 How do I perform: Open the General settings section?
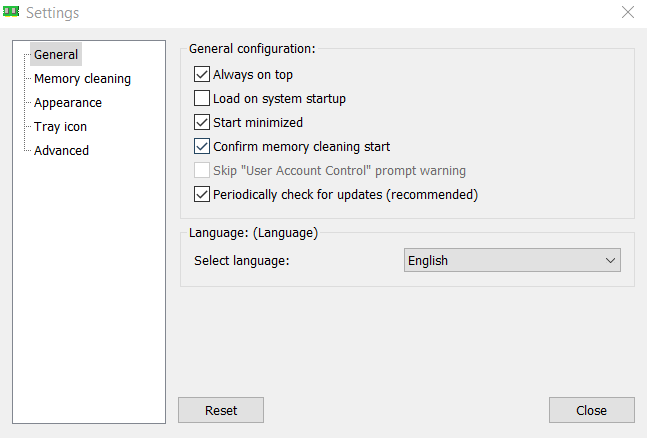click(55, 54)
